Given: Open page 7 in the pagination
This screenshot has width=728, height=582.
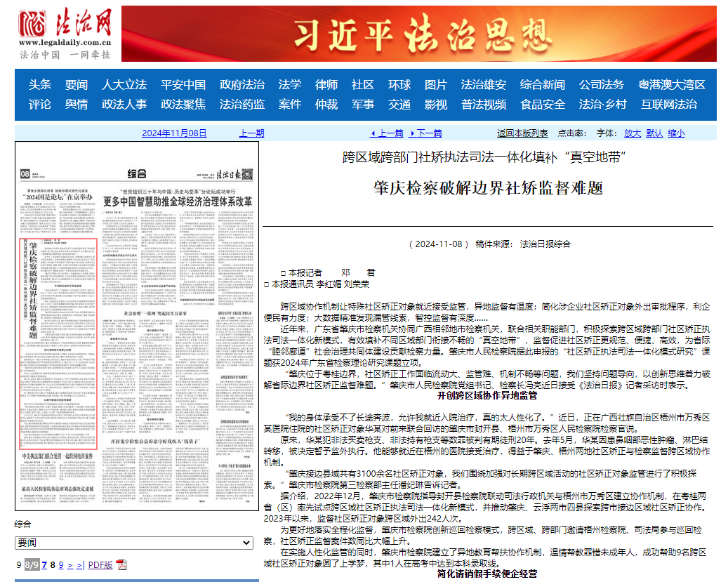Looking at the screenshot, I should pyautogui.click(x=44, y=565).
